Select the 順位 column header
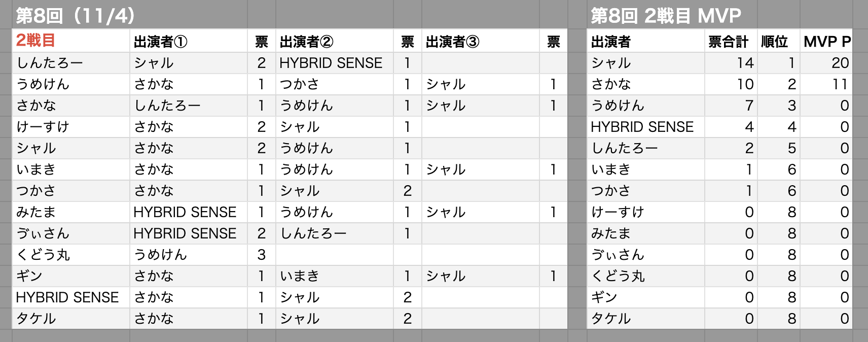This screenshot has width=868, height=342. pyautogui.click(x=774, y=42)
